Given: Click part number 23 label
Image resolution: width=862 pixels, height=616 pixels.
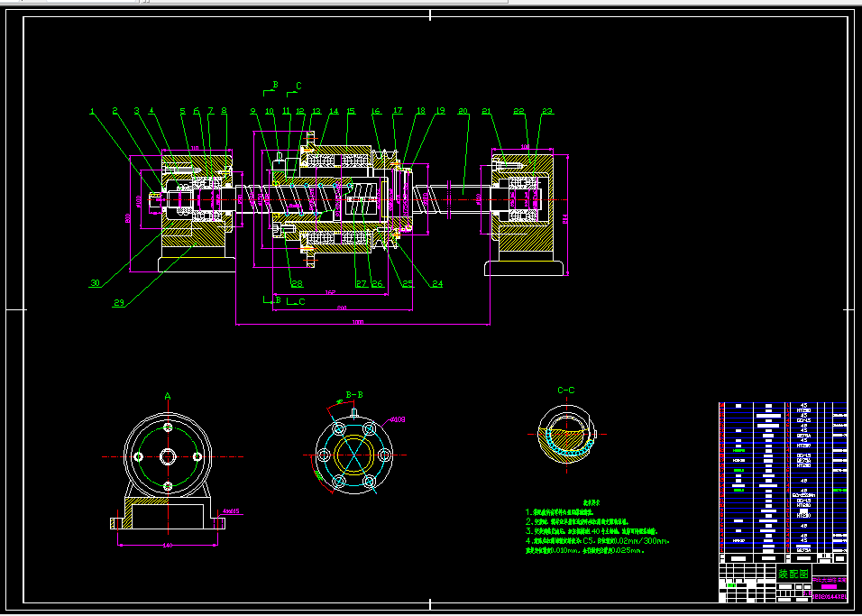Looking at the screenshot, I should pyautogui.click(x=547, y=111).
